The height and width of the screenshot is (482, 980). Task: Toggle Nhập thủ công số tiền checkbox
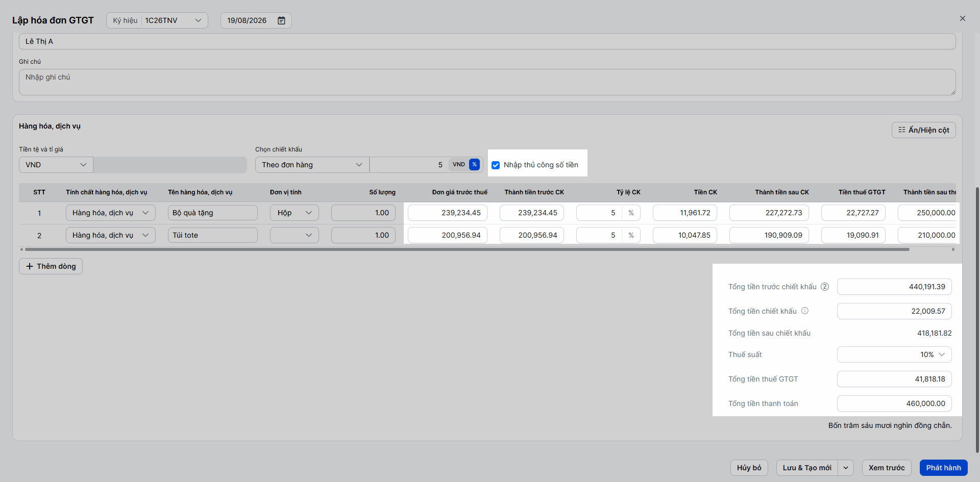click(x=496, y=165)
